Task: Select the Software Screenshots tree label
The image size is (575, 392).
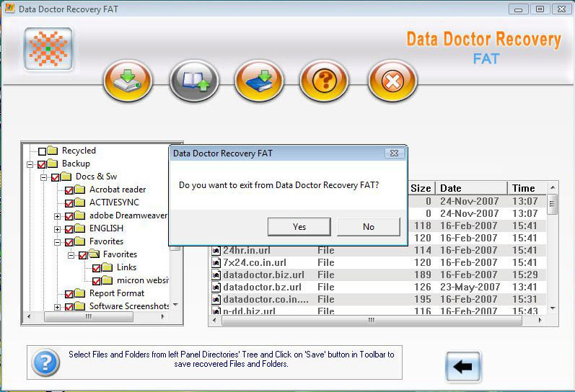Action: 129,306
